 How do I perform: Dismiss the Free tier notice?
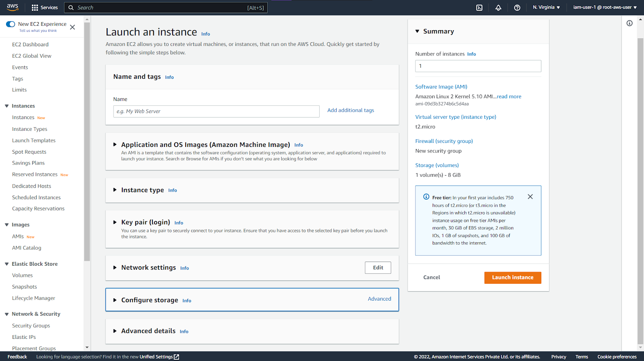[530, 197]
